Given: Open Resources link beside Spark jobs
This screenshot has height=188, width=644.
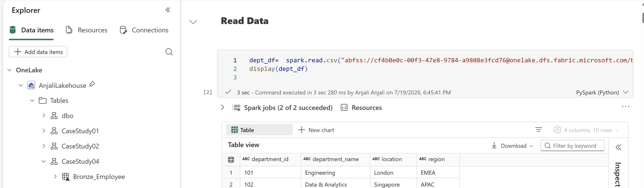Looking at the screenshot, I should coord(367,108).
